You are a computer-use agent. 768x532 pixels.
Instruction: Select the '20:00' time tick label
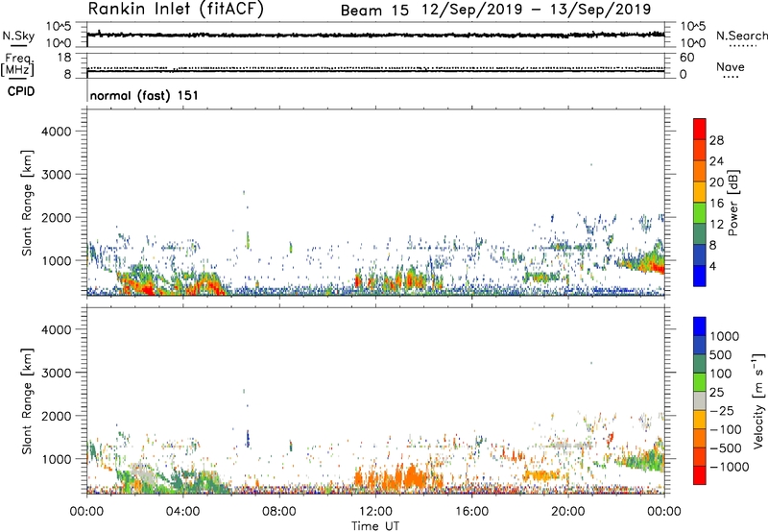pos(567,512)
